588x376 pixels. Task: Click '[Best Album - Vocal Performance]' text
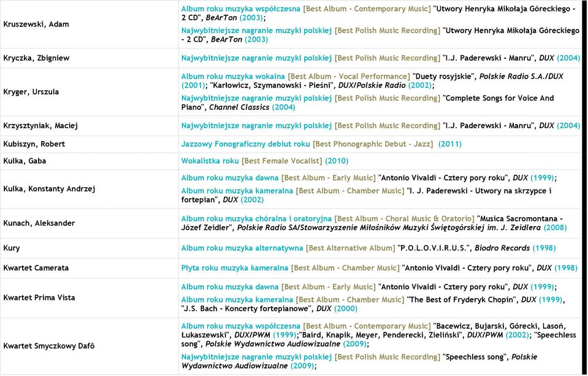pyautogui.click(x=349, y=77)
